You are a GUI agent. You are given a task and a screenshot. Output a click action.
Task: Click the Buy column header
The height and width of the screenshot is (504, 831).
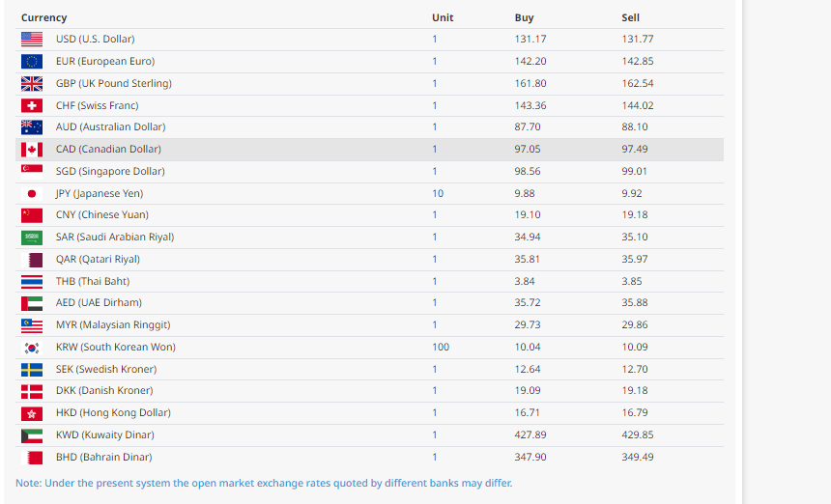(x=524, y=17)
